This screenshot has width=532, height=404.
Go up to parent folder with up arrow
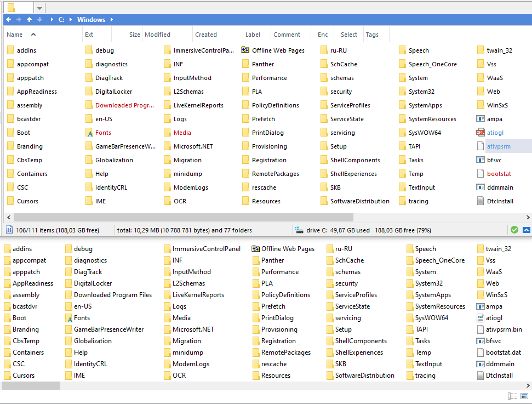point(30,19)
